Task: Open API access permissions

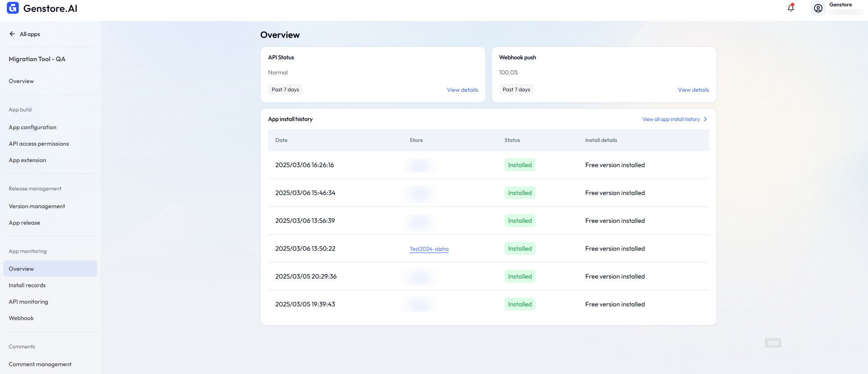Action: tap(39, 144)
